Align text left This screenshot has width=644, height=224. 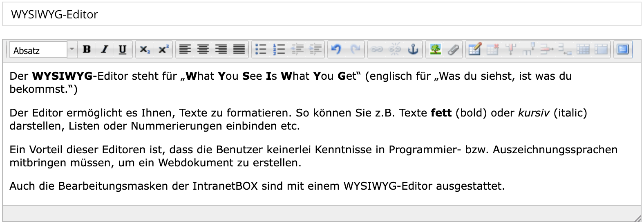(x=185, y=49)
